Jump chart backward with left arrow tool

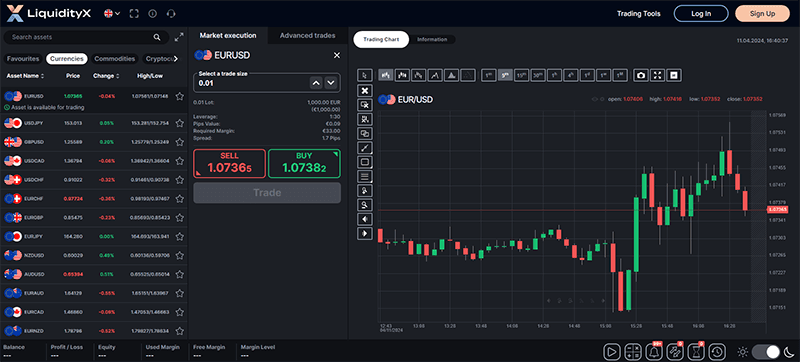coord(364,219)
